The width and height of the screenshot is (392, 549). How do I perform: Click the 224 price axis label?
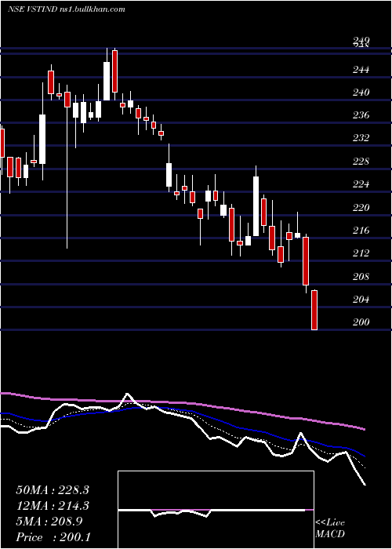[x=361, y=184]
